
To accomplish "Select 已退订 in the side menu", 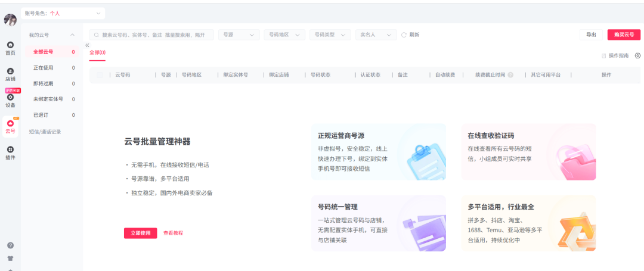I will point(52,115).
